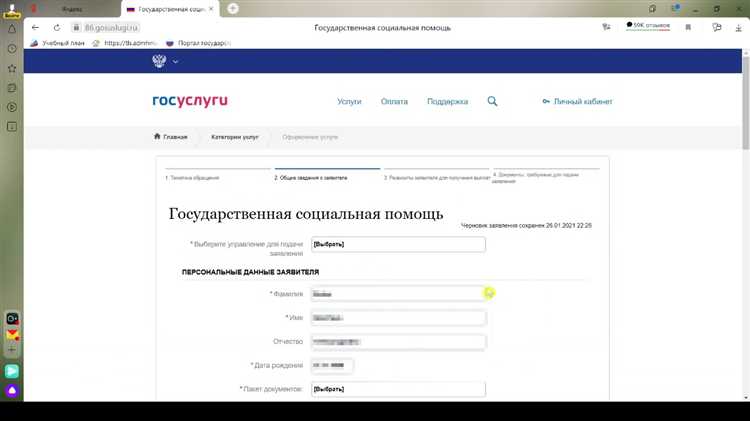The width and height of the screenshot is (750, 421).
Task: Click the tab overview icon in the title bar
Action: tap(652, 9)
